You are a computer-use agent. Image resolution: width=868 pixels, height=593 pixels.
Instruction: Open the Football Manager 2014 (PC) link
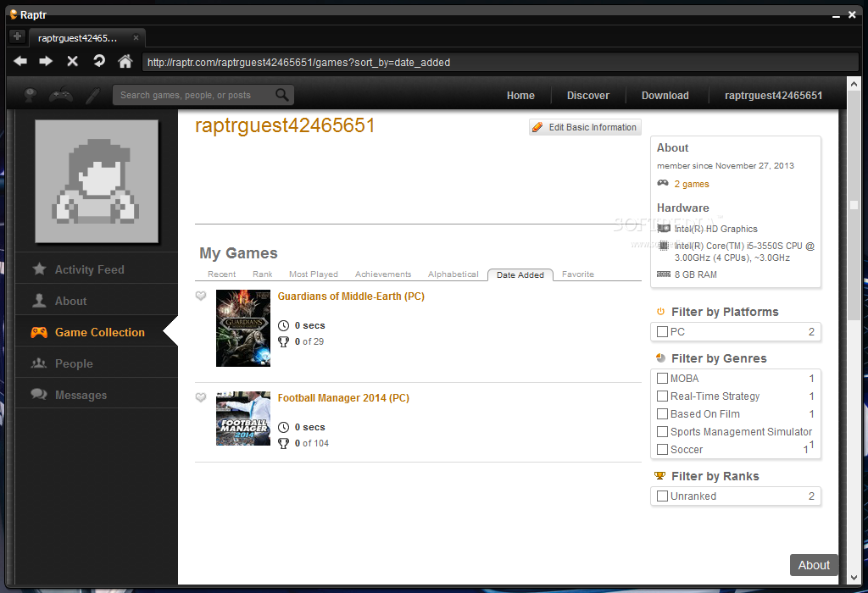point(343,398)
